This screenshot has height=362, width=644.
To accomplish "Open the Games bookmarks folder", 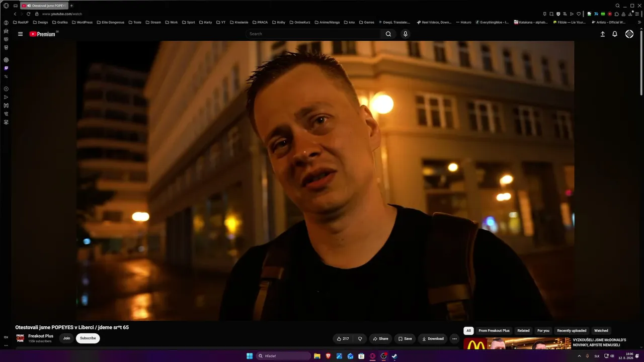I will point(366,23).
